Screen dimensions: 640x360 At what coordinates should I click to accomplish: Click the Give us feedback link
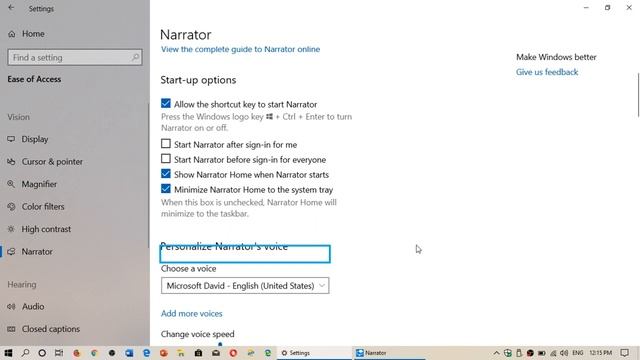point(547,72)
